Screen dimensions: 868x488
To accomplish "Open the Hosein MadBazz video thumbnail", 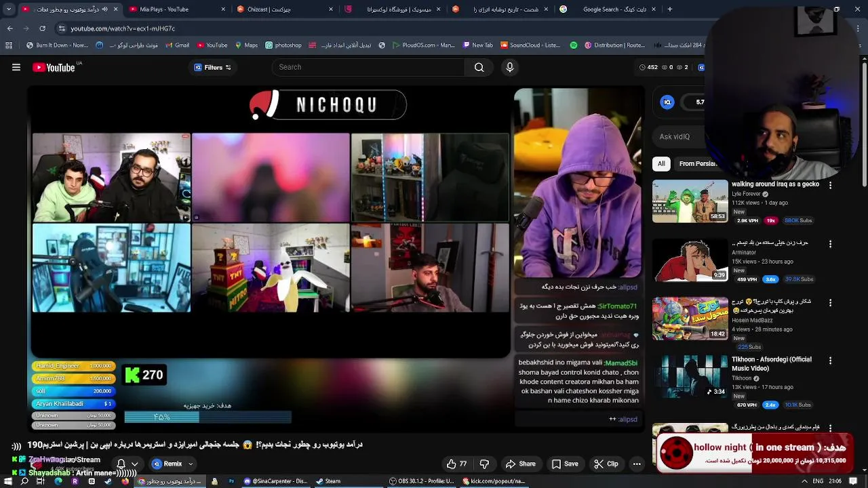I will [x=690, y=319].
